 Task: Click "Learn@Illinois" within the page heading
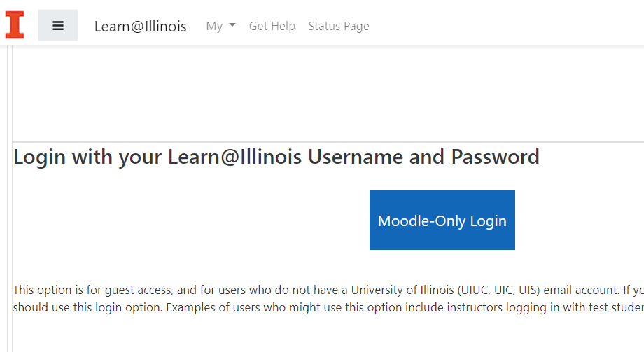(x=234, y=157)
